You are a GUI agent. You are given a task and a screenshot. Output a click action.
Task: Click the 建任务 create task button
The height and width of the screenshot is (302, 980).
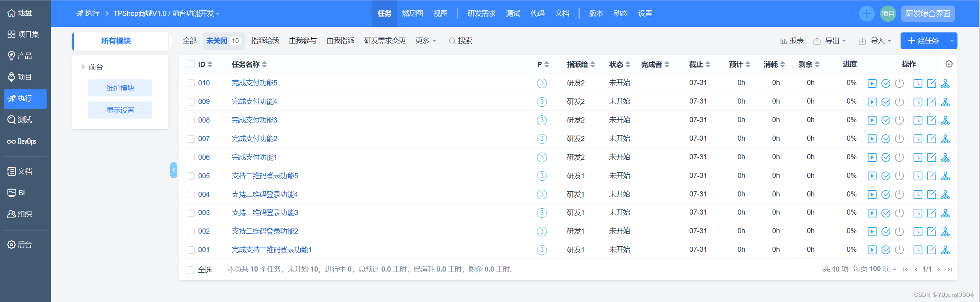pyautogui.click(x=923, y=41)
